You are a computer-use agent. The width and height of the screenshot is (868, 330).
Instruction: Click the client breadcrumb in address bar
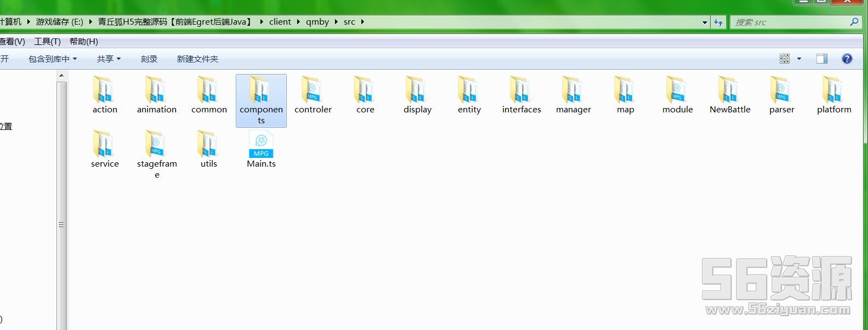[280, 22]
